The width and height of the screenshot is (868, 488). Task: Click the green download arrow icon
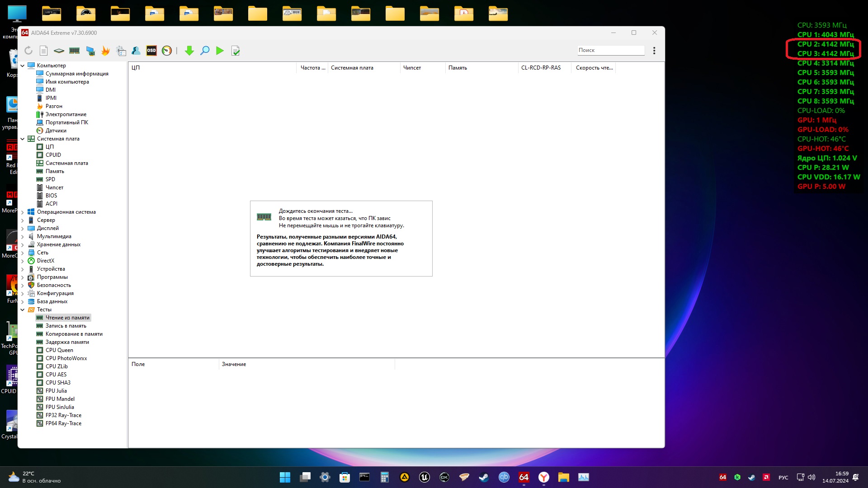click(x=189, y=51)
